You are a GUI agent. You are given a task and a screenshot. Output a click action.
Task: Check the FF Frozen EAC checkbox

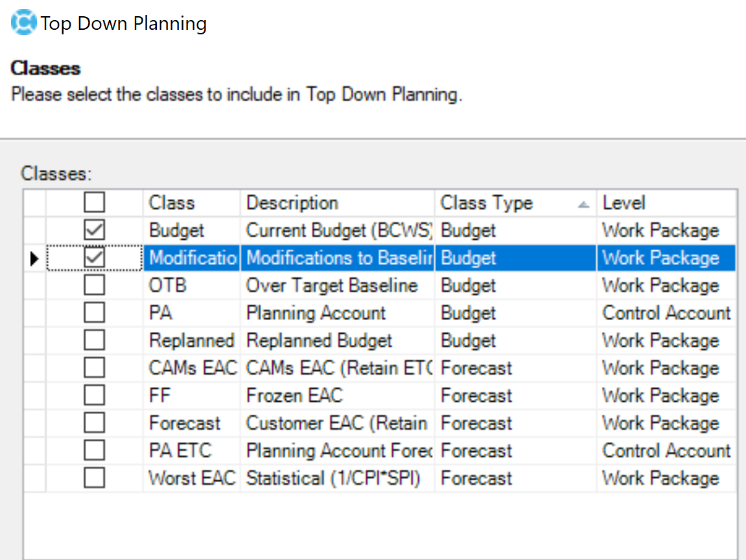click(x=94, y=395)
